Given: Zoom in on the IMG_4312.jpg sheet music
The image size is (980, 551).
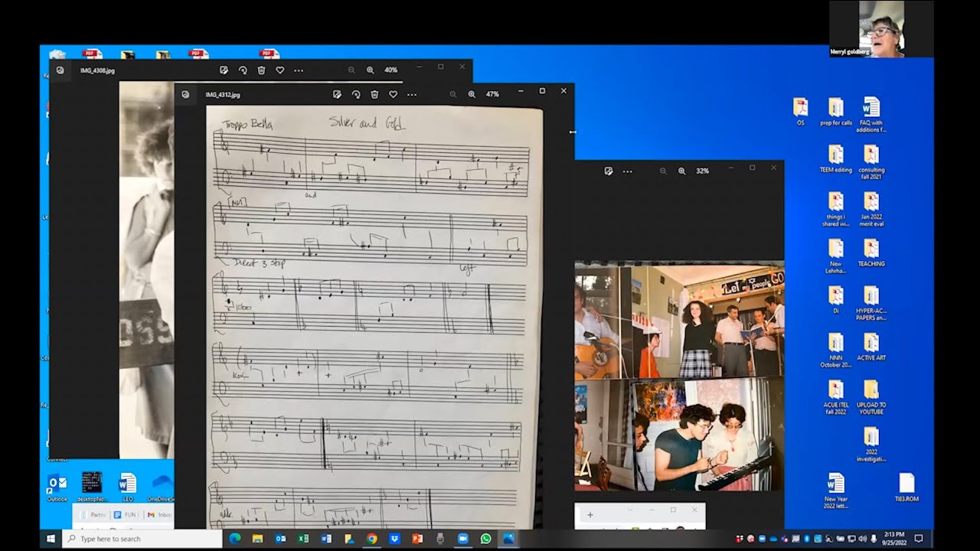Looking at the screenshot, I should [x=472, y=94].
